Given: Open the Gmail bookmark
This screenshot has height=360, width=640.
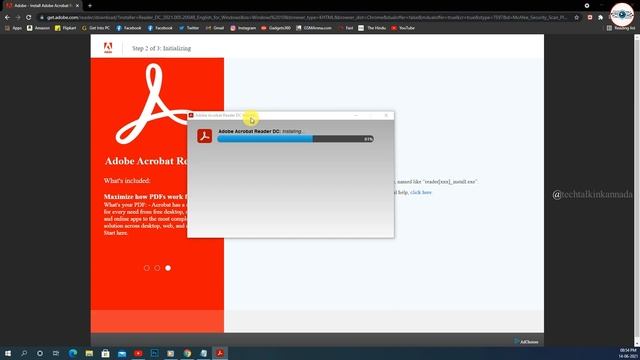Looking at the screenshot, I should (x=215, y=28).
